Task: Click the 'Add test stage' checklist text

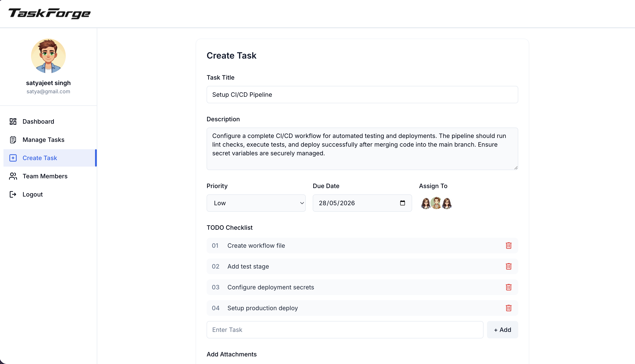Action: pos(248,267)
